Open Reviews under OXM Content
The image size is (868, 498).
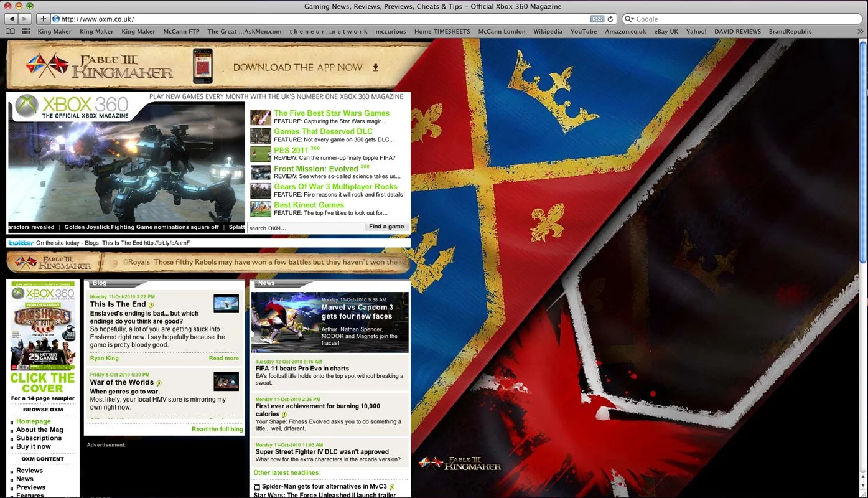[29, 471]
